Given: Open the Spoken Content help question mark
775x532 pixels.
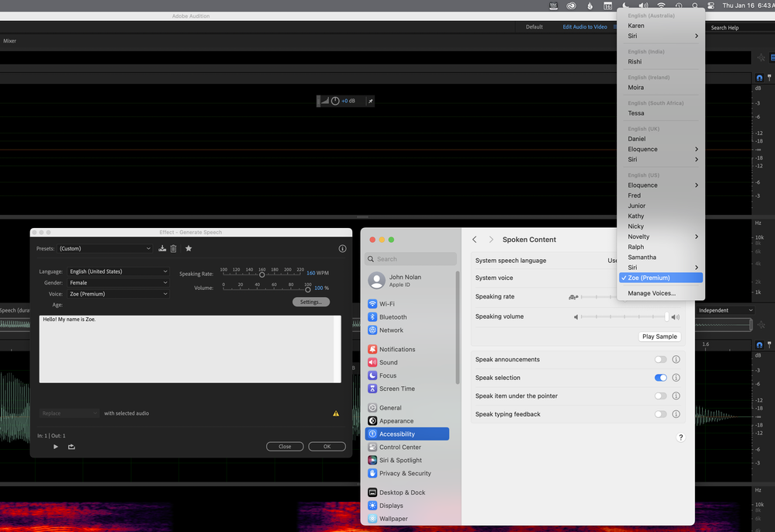Looking at the screenshot, I should 680,437.
